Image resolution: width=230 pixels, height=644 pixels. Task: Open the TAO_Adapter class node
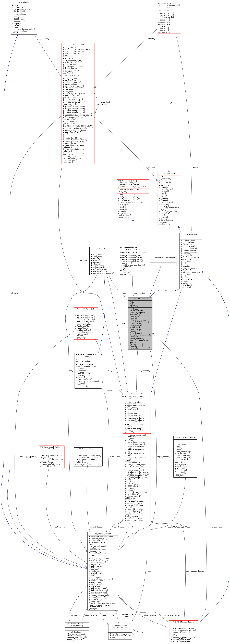(x=24, y=3)
